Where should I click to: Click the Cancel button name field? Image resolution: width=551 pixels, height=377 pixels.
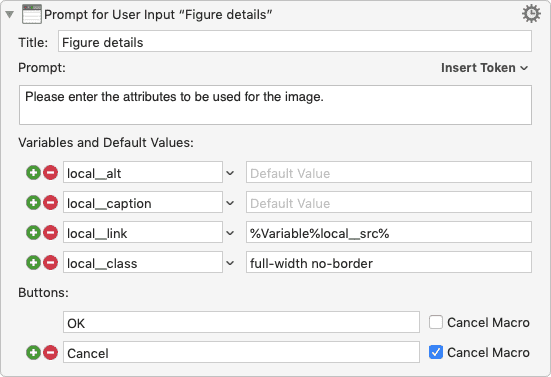click(241, 352)
